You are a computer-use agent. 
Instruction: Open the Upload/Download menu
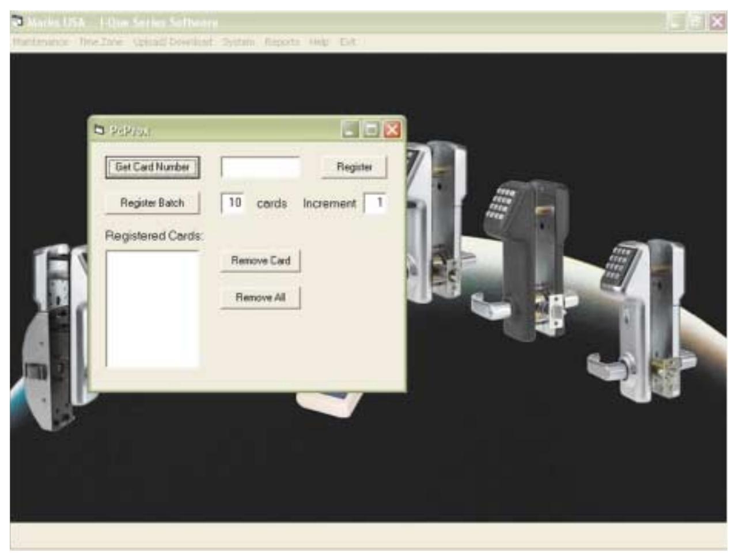173,42
